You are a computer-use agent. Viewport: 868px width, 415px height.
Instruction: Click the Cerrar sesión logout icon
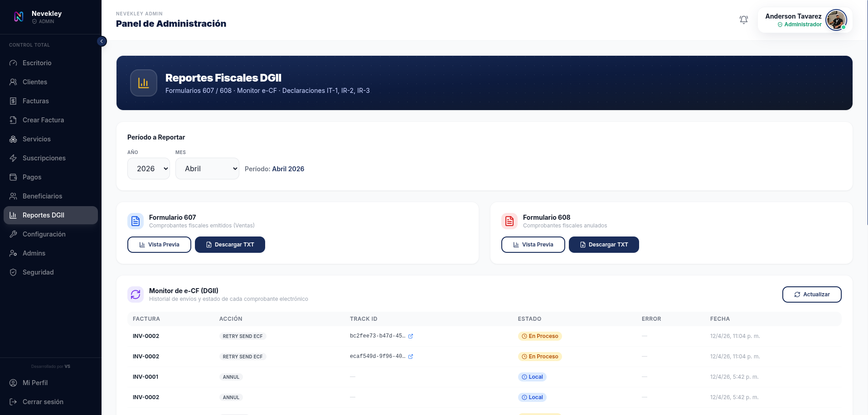coord(13,402)
